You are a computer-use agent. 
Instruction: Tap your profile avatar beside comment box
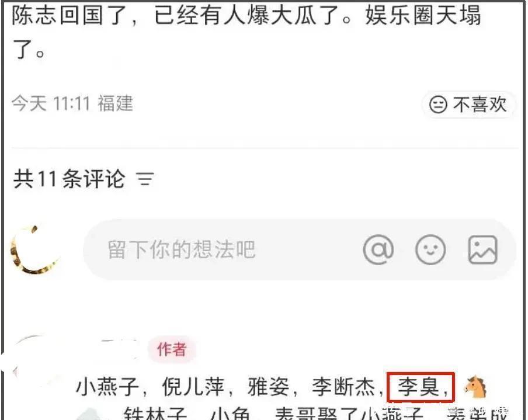click(36, 249)
